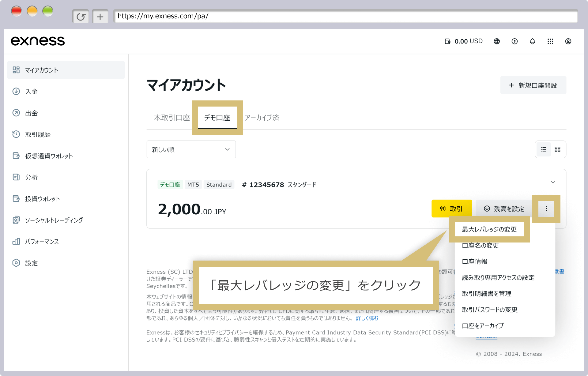The height and width of the screenshot is (376, 588).
Task: Open the help question-mark icon
Action: (514, 41)
